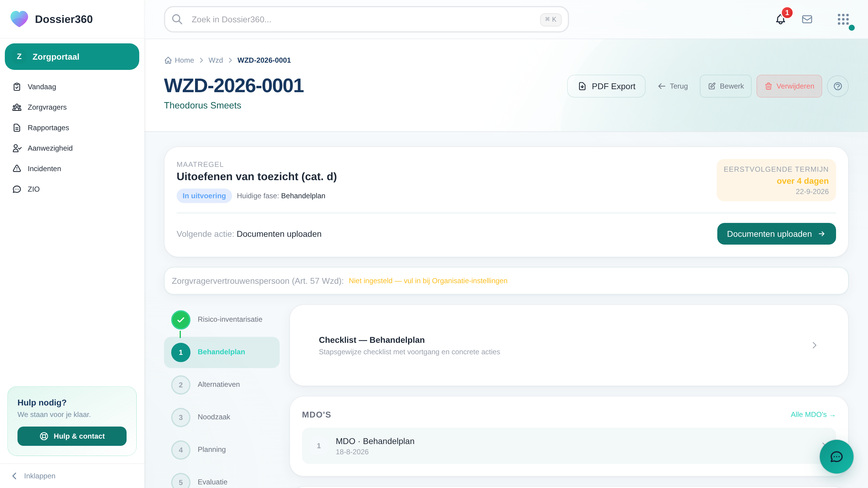The height and width of the screenshot is (488, 868).
Task: Select the Zorgportaal module
Action: [72, 57]
